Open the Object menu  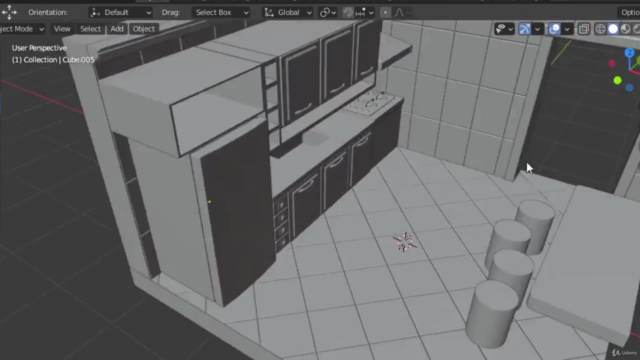click(x=144, y=29)
